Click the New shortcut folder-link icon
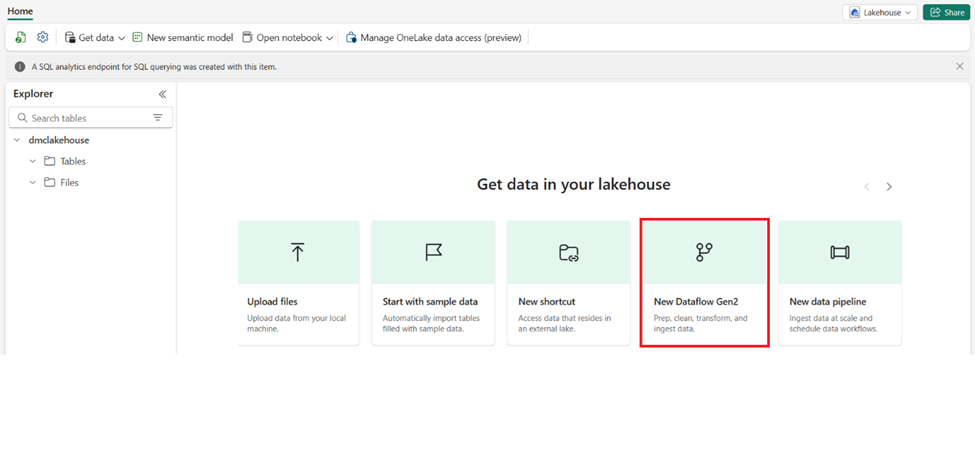The width and height of the screenshot is (975, 459). (x=569, y=252)
